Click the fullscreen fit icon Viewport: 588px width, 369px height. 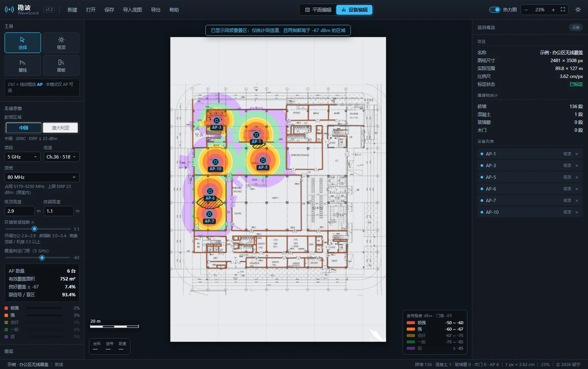[x=563, y=10]
